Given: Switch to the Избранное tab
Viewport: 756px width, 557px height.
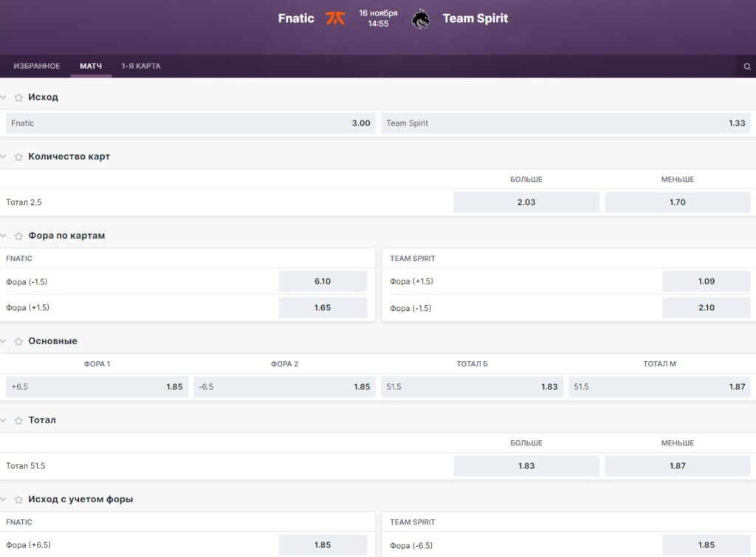Looking at the screenshot, I should 37,66.
